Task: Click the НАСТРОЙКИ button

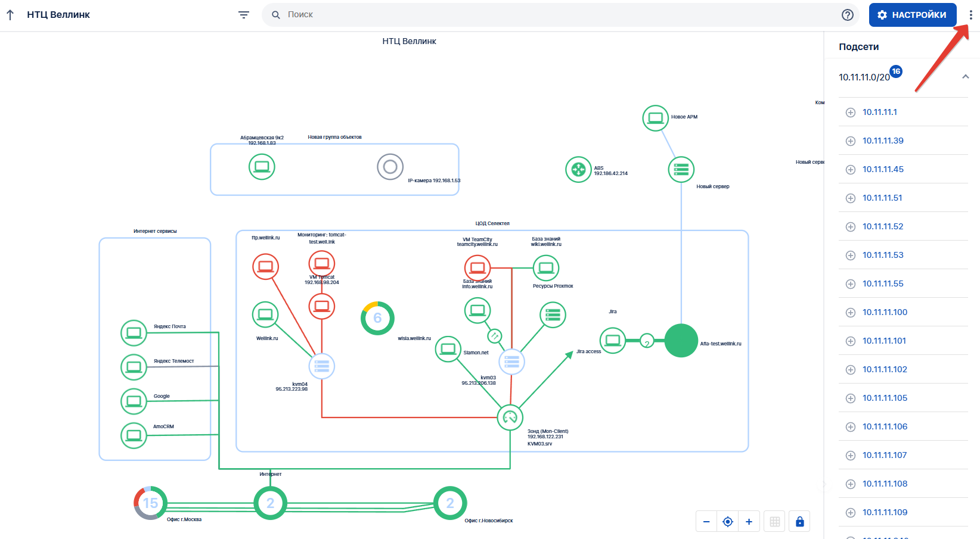Action: point(912,15)
